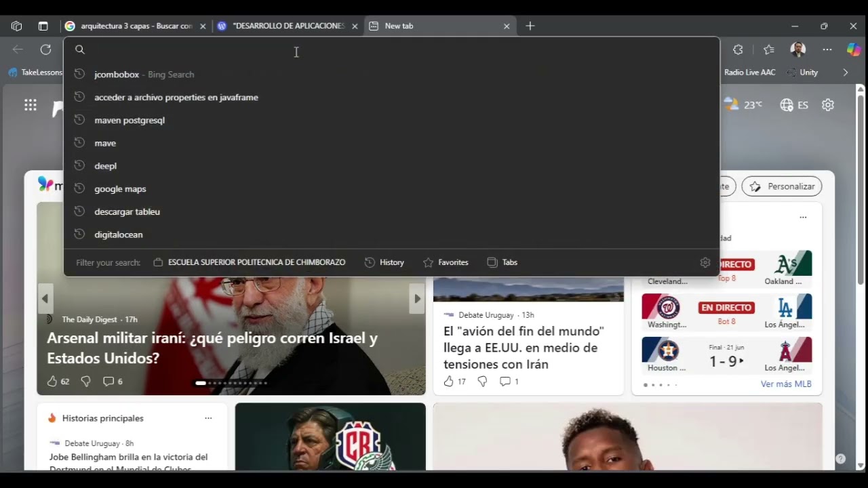Image resolution: width=868 pixels, height=488 pixels.
Task: Open the user profile avatar
Action: tap(797, 49)
